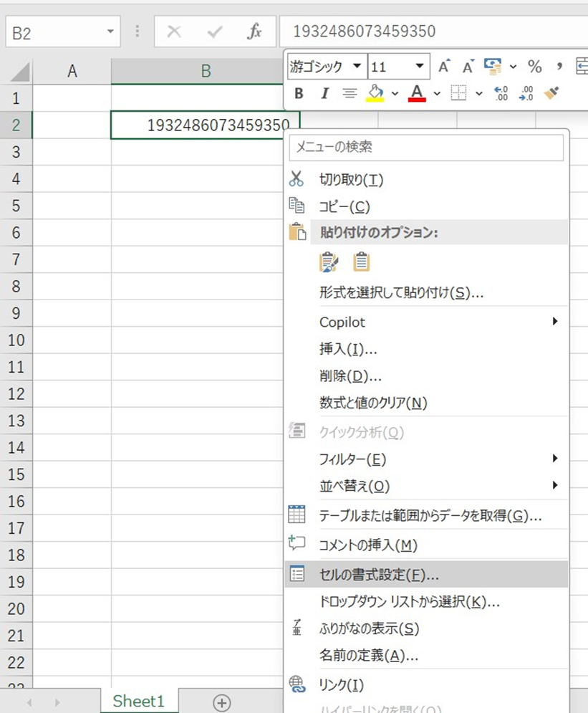Open the font size dropdown showing 11
This screenshot has height=713, width=588.
pyautogui.click(x=419, y=67)
